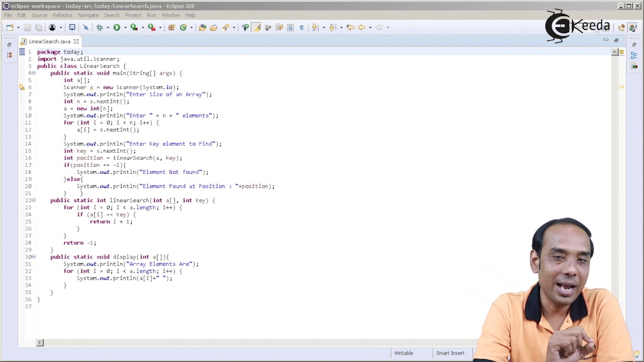Create new Java package icon
644x362 pixels.
tap(172, 28)
